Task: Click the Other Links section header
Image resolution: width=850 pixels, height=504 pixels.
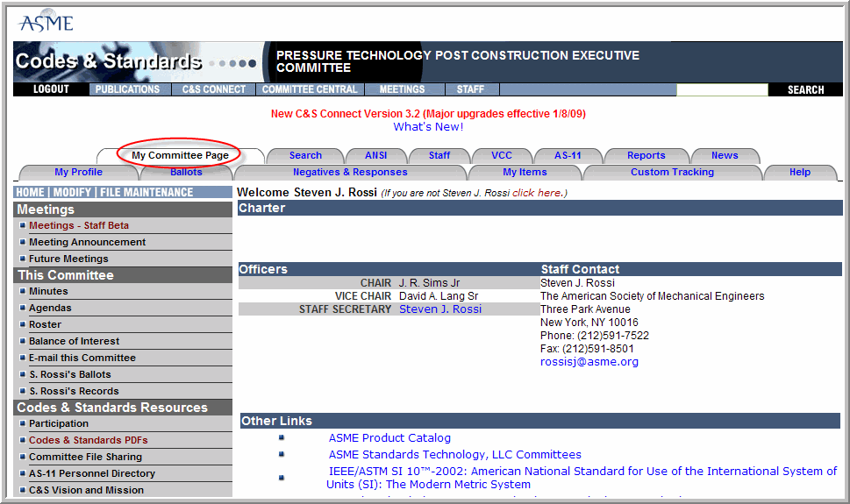Action: [x=540, y=421]
